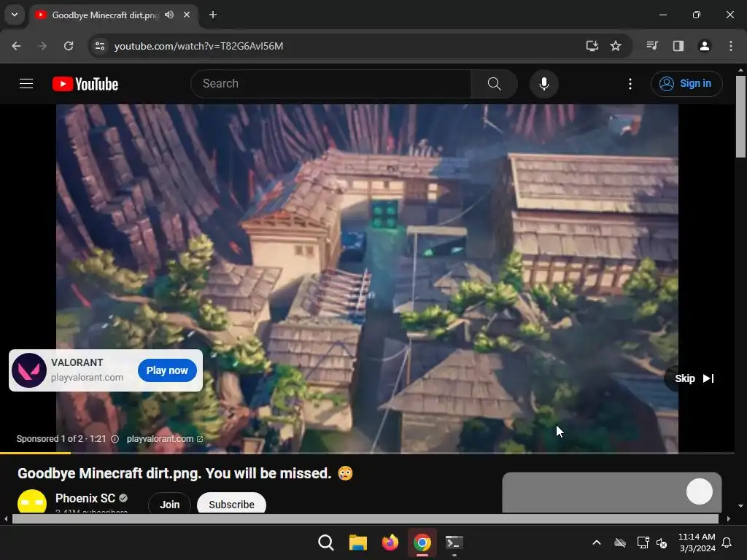This screenshot has width=747, height=560.
Task: Show hidden system tray icons
Action: [x=597, y=542]
